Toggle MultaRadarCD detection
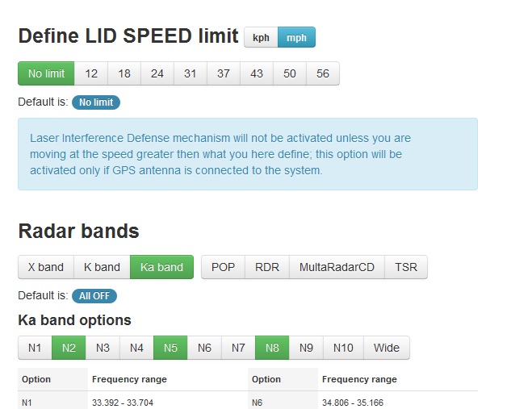 tap(337, 267)
